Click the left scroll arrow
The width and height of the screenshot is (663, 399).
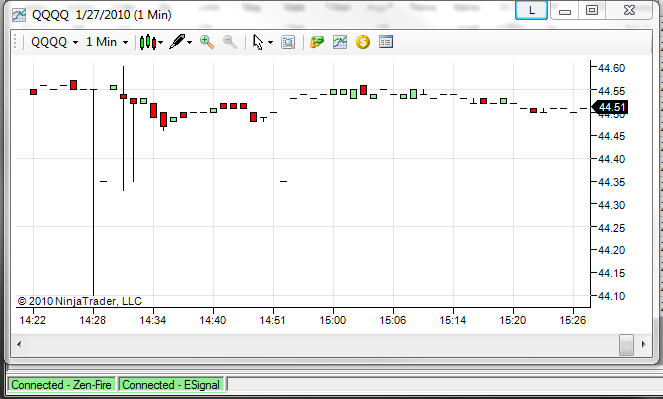(x=19, y=344)
